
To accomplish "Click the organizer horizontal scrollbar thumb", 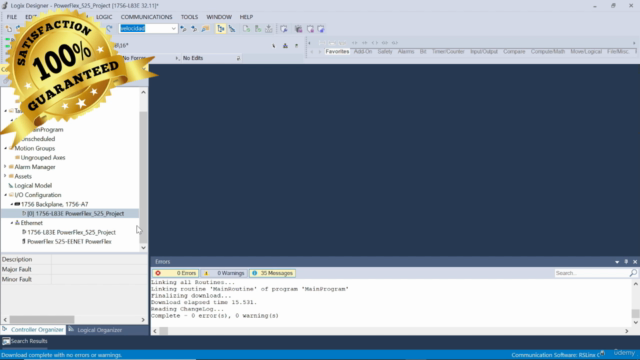I will (x=42, y=320).
